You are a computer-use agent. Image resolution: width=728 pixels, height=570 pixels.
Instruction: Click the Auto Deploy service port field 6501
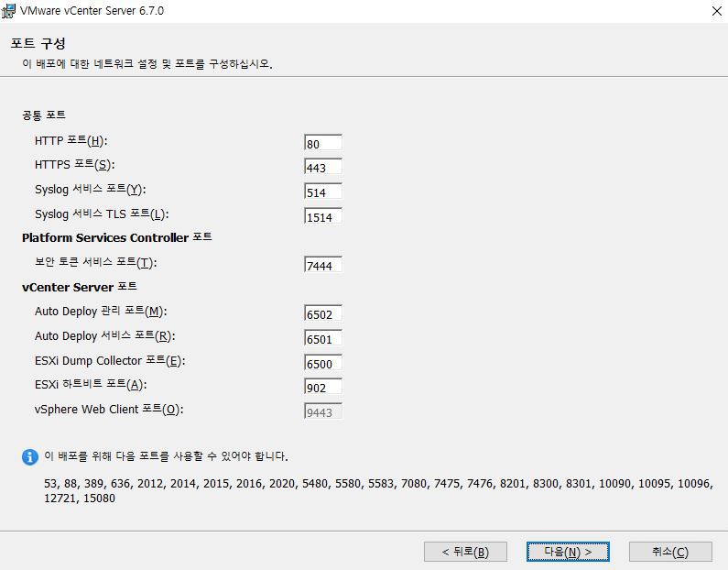pyautogui.click(x=323, y=338)
